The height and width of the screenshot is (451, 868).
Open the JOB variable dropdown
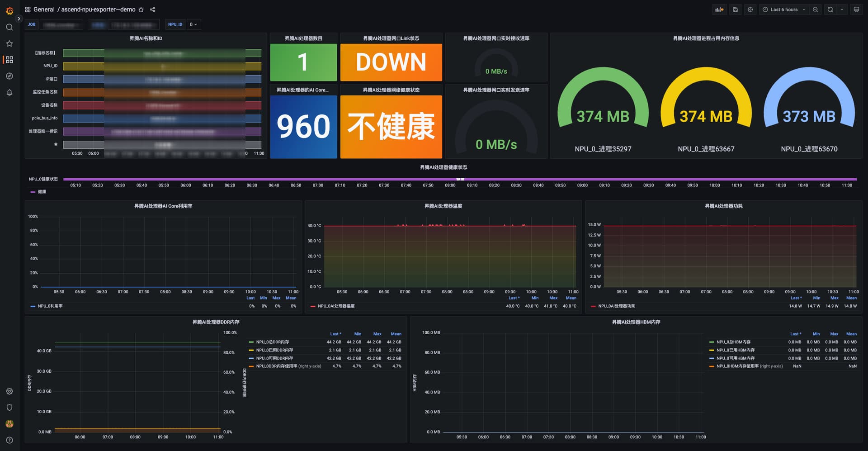(61, 24)
